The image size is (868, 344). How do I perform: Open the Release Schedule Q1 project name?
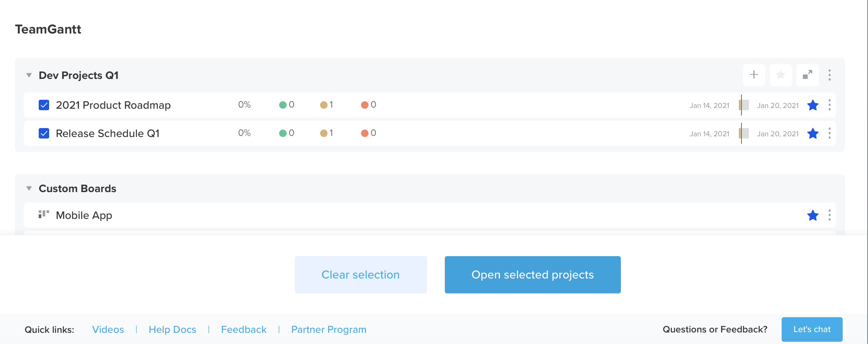tap(108, 133)
